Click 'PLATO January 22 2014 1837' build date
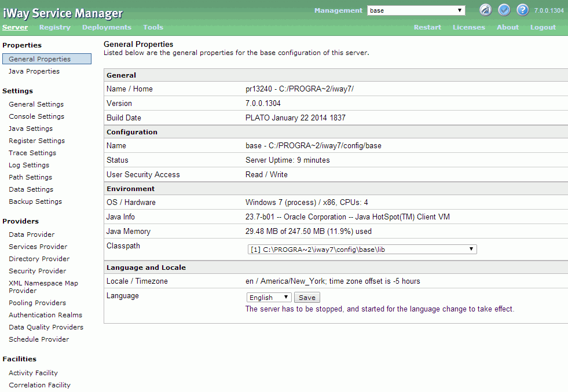 click(x=296, y=118)
